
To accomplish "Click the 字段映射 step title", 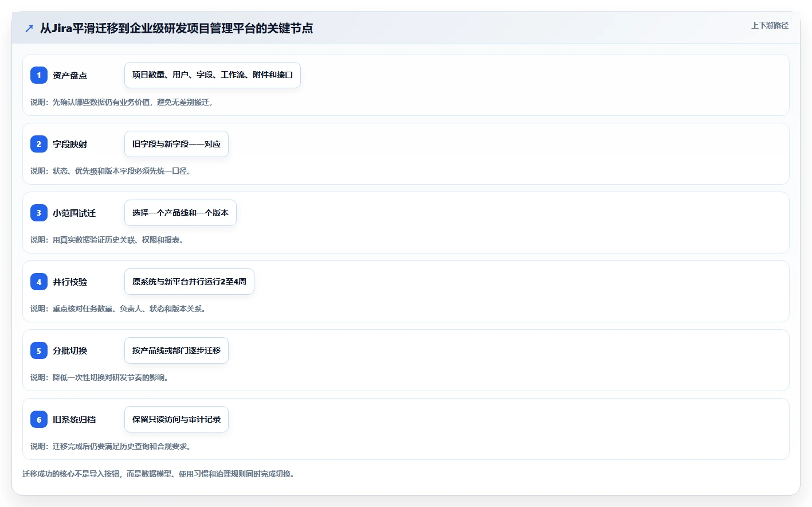I will 70,144.
